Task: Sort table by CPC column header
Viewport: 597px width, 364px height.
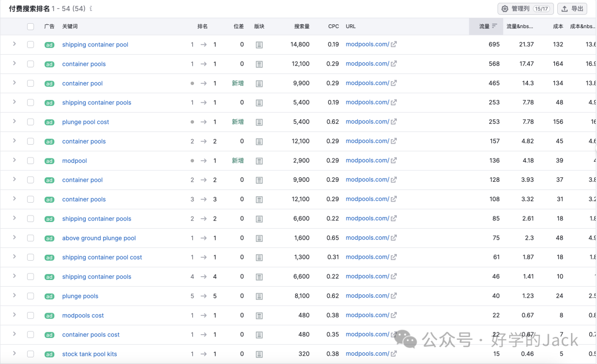Action: pos(333,27)
